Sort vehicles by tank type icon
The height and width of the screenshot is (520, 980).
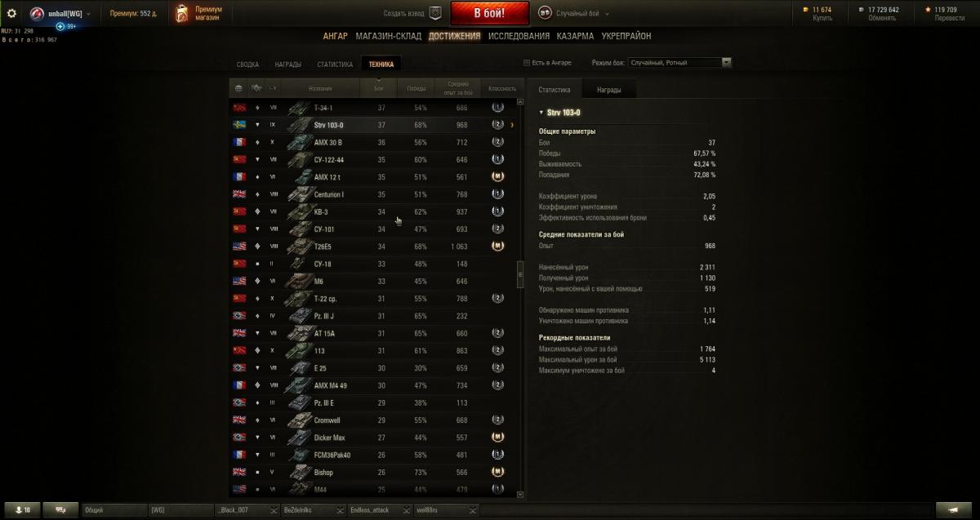[256, 88]
